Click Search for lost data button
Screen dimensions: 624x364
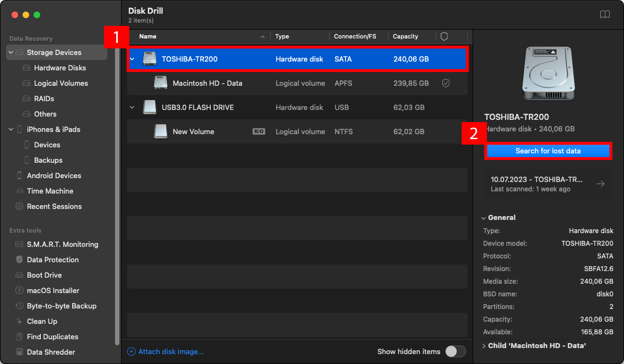coord(548,151)
